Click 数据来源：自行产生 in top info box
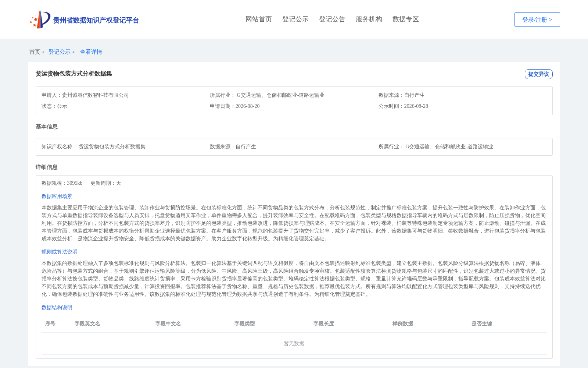This screenshot has height=368, width=588. [402, 95]
